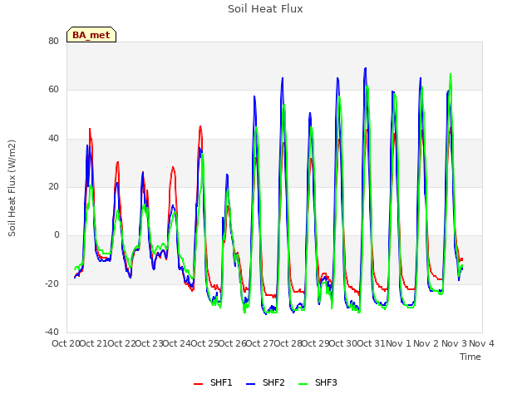Toggle the SHF2 legend entry
Viewport: 532px width, 399px height.
click(x=265, y=382)
